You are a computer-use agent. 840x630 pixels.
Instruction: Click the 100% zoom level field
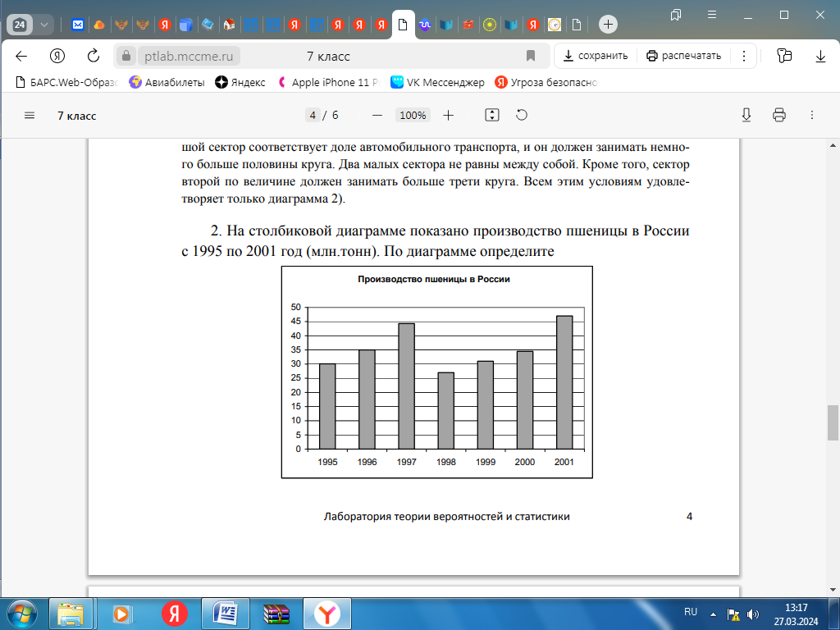coord(413,115)
